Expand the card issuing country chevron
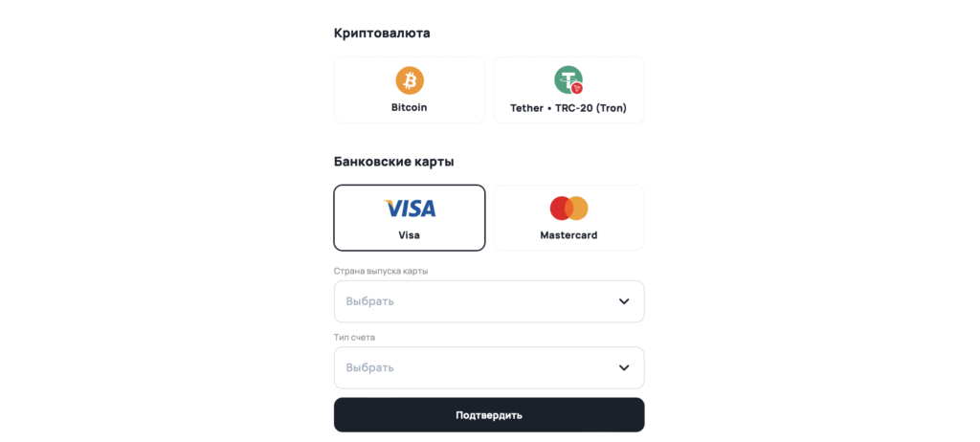980x442 pixels. point(624,301)
